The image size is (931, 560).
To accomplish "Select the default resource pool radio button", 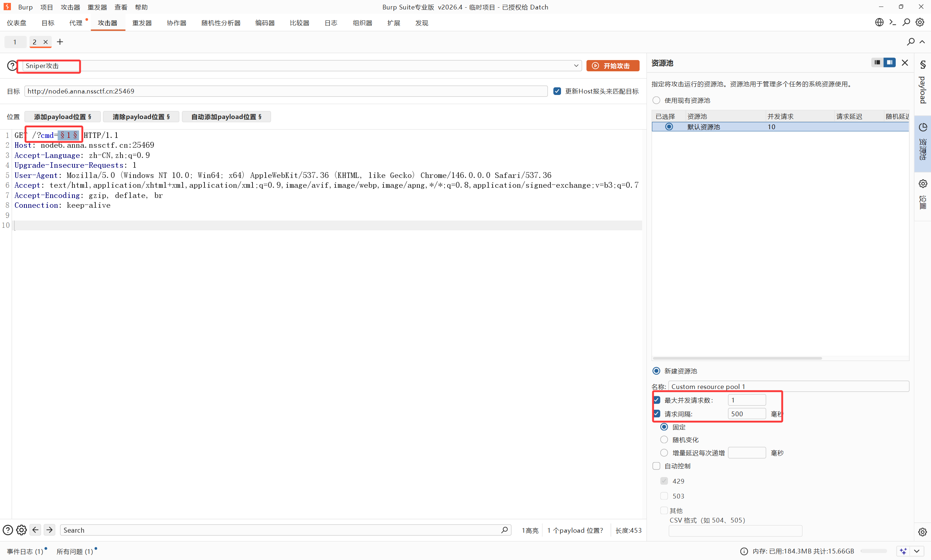I will coord(669,127).
